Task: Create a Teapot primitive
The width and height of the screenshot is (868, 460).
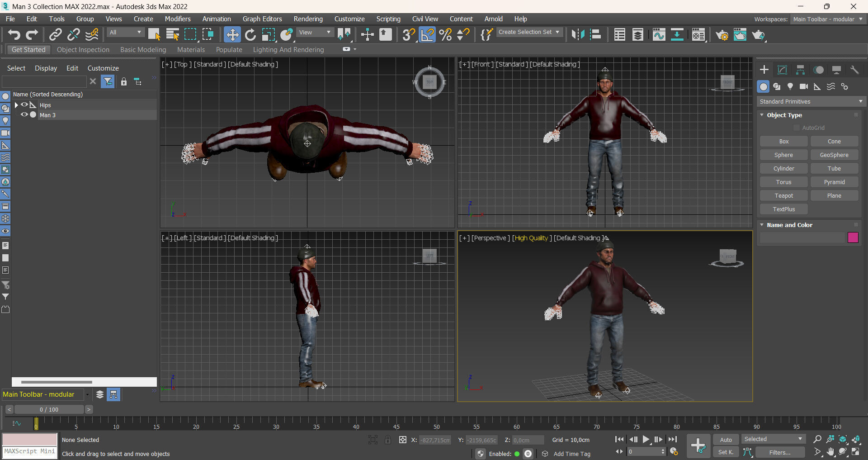Action: click(x=784, y=195)
